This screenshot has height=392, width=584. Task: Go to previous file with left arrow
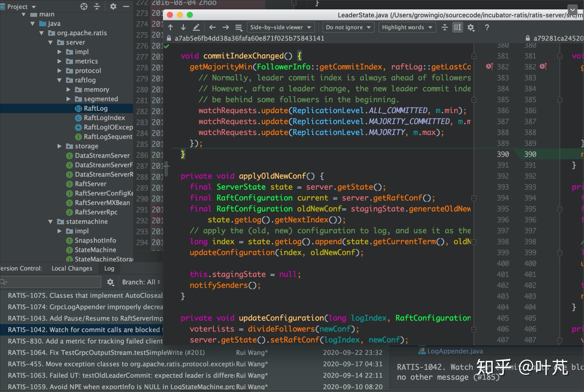212,27
